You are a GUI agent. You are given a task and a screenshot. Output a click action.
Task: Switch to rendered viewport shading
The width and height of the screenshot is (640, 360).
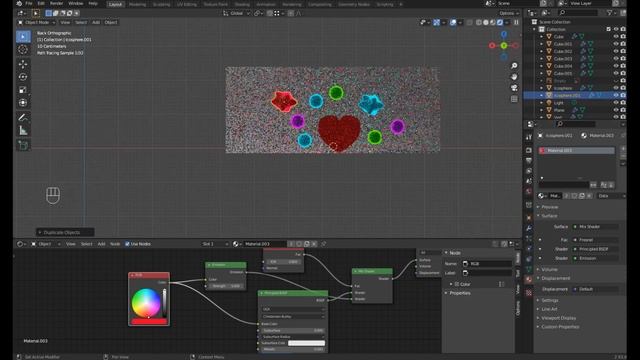point(500,22)
